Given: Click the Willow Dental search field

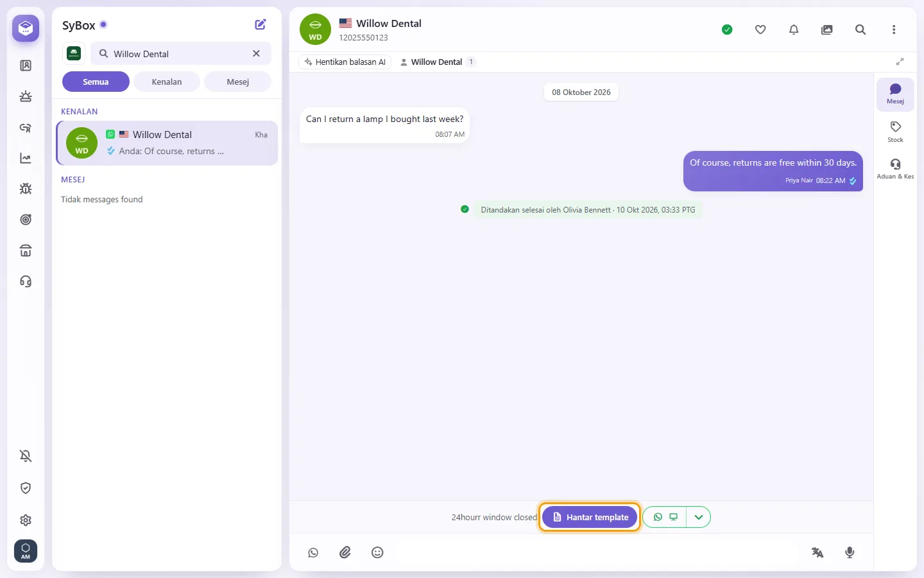Looking at the screenshot, I should click(181, 53).
